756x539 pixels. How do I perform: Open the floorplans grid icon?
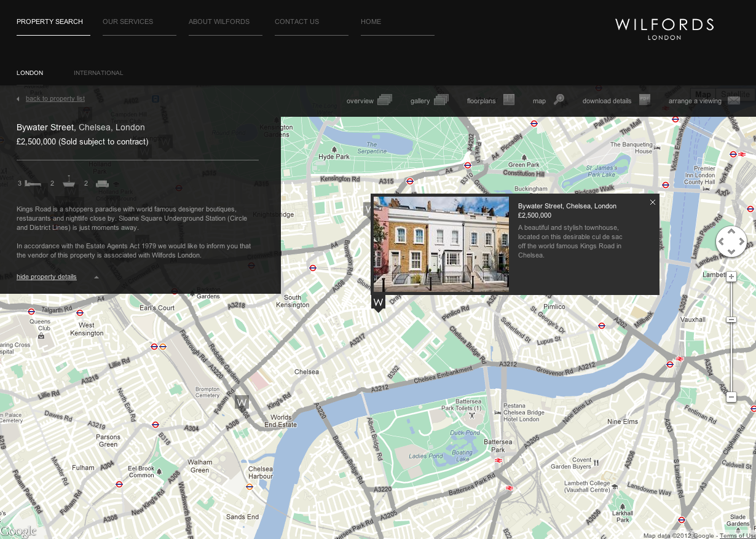click(509, 100)
